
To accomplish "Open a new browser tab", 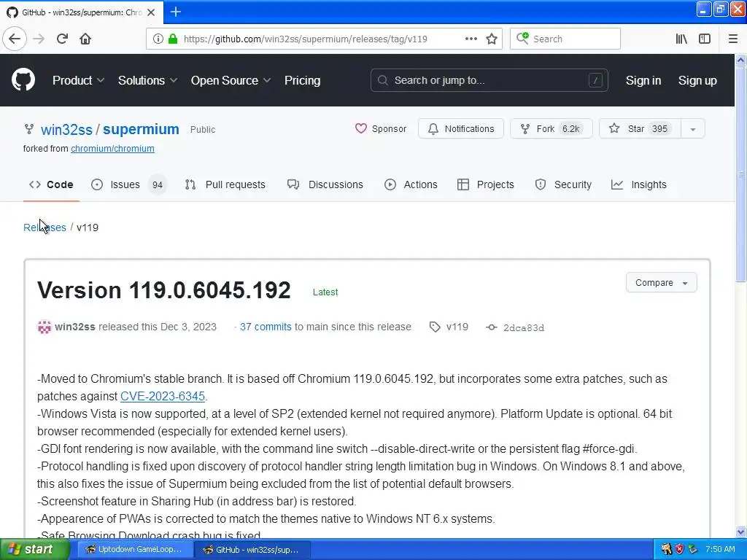I will (175, 12).
